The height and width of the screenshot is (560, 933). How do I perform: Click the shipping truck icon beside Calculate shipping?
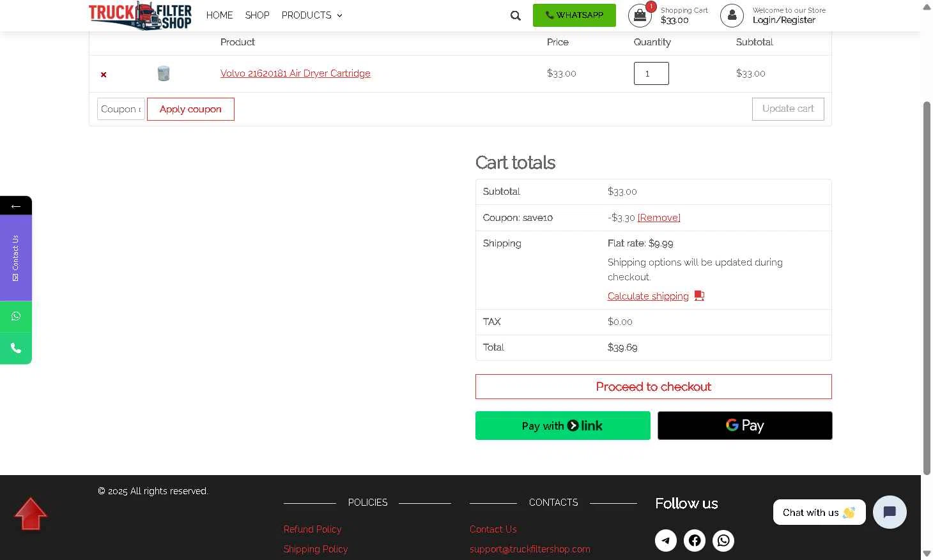(x=699, y=296)
